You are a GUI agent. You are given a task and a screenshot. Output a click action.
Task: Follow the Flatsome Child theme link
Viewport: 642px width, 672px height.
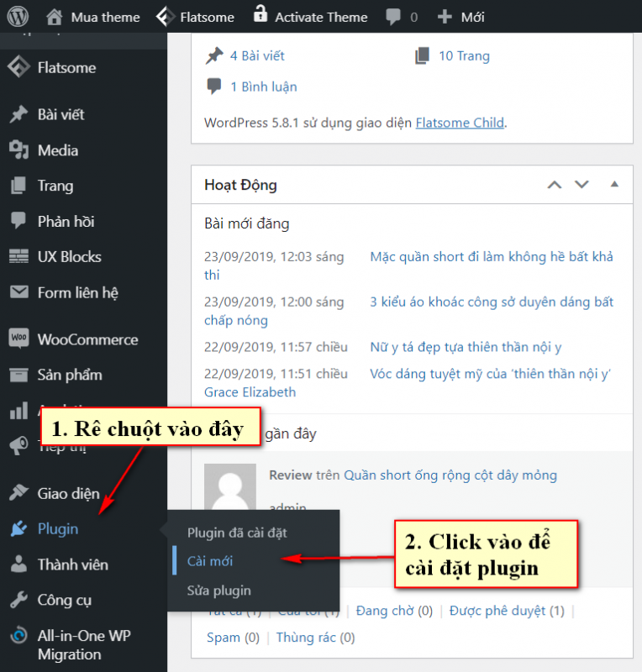pyautogui.click(x=460, y=123)
